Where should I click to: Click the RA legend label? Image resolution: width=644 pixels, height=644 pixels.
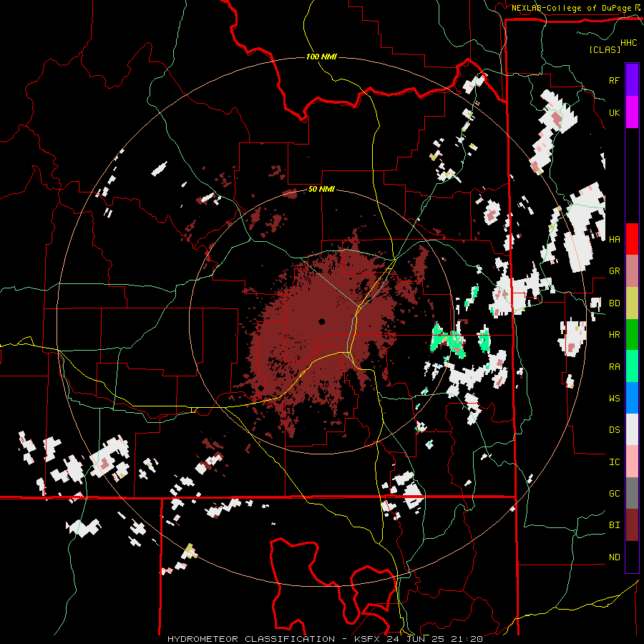614,366
